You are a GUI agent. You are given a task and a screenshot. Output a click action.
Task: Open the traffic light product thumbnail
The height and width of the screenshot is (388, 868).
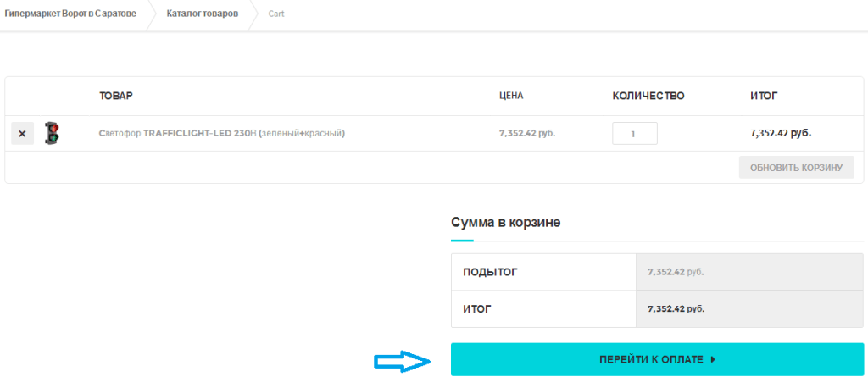coord(52,133)
